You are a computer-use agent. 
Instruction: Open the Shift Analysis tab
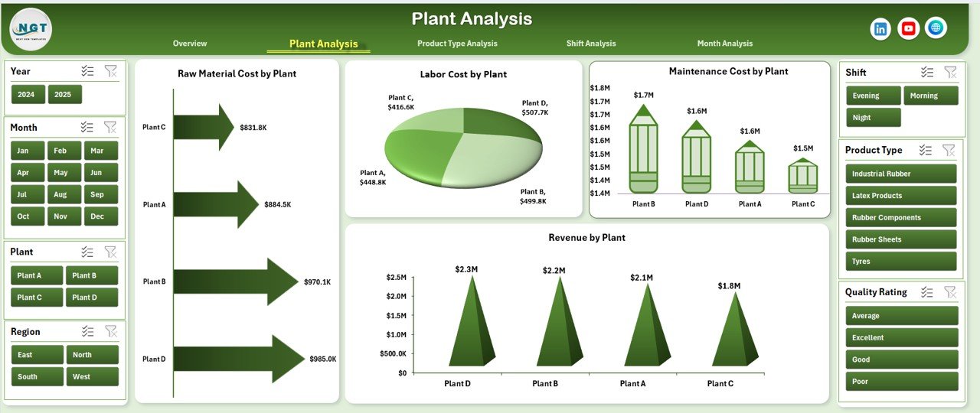pyautogui.click(x=590, y=44)
